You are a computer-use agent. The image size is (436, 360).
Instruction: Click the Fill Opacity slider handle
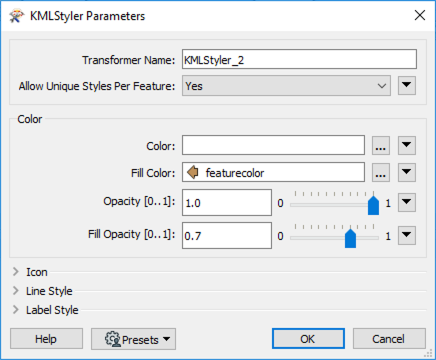point(350,238)
